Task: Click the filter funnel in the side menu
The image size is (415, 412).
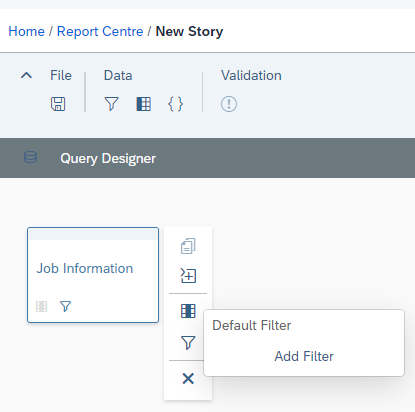Action: pyautogui.click(x=188, y=343)
